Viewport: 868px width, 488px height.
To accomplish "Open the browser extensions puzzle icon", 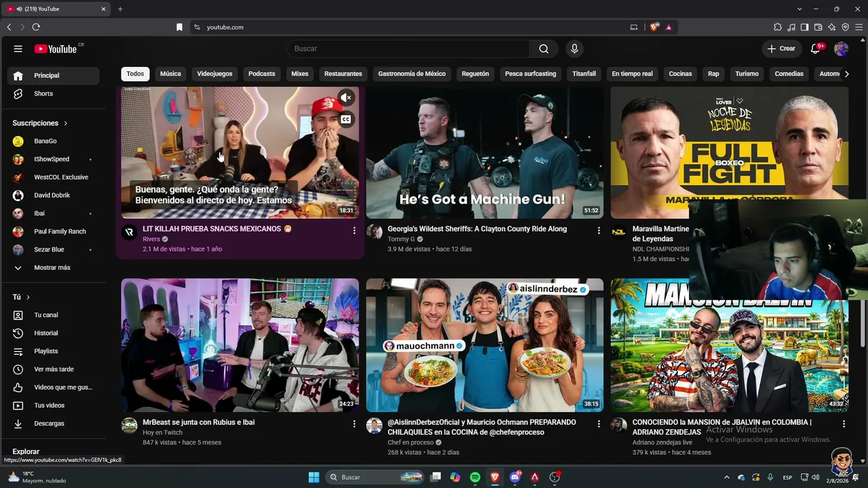I will tap(777, 27).
